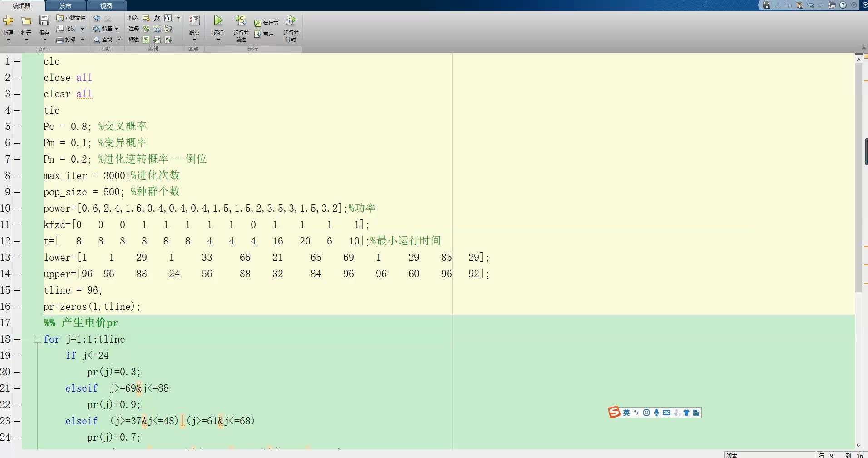
Task: Increase indent with the right-arrow indent icon
Action: pyautogui.click(x=157, y=40)
